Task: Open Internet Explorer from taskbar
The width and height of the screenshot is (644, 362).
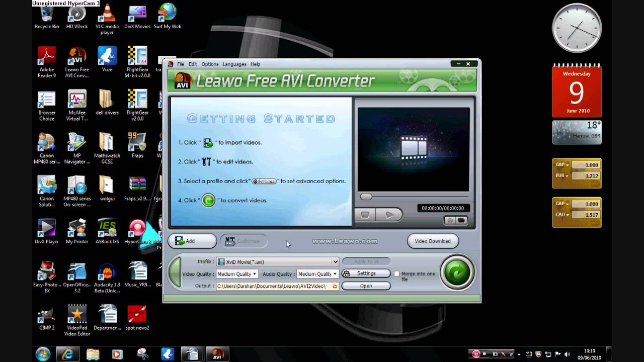Action: 67,354
